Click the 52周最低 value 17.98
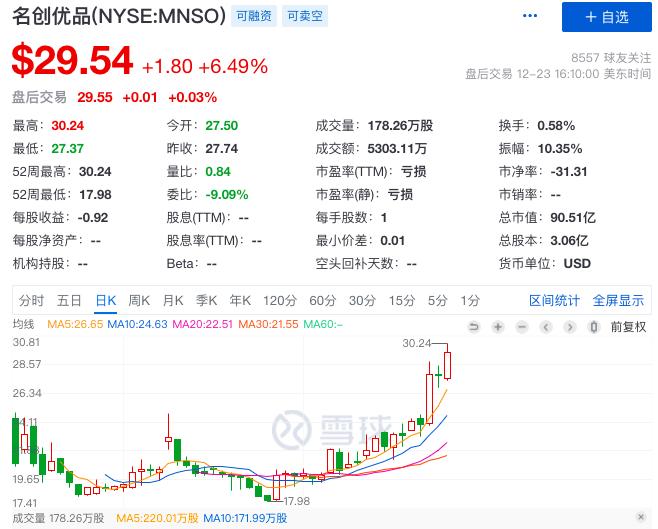Screen dimensions: 658x529 point(95,195)
